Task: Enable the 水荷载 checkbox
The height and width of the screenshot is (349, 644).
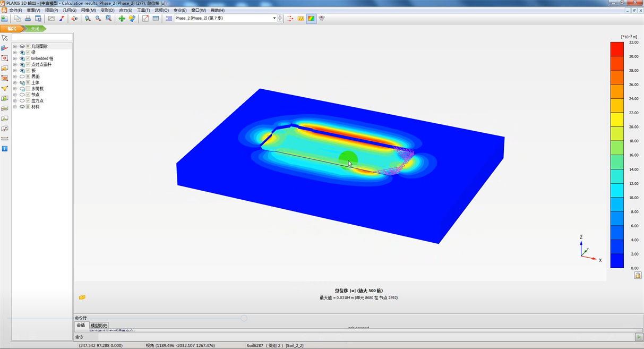Action: (x=28, y=89)
